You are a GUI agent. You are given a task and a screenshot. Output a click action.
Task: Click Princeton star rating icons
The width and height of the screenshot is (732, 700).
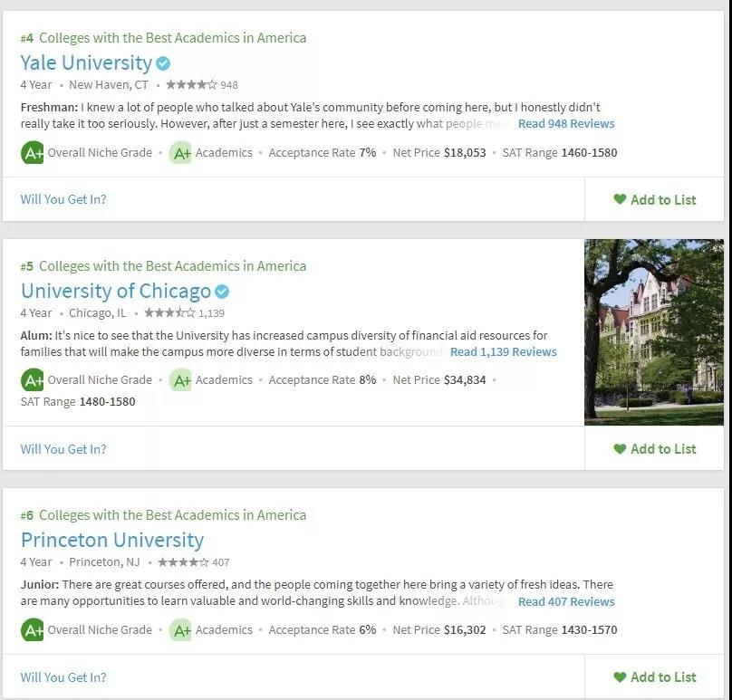tap(184, 562)
